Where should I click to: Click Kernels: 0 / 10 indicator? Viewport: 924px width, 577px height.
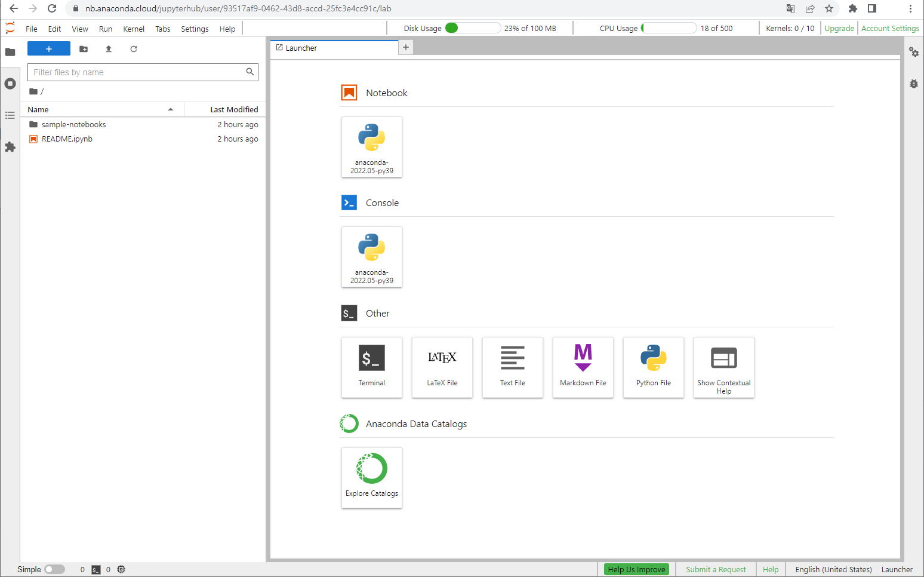[790, 28]
